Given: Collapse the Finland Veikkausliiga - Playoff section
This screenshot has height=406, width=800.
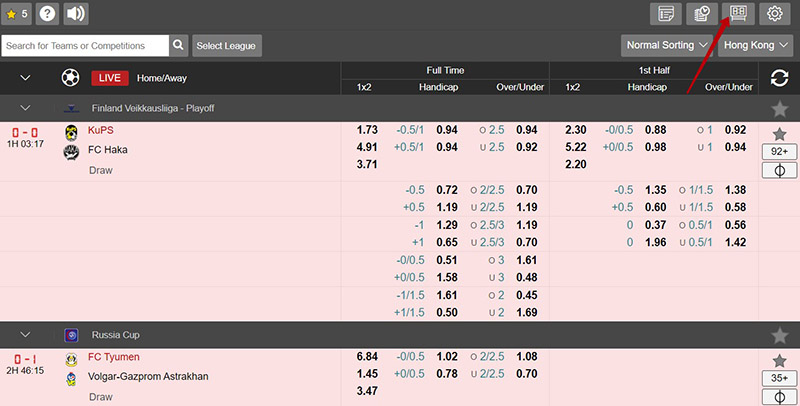Looking at the screenshot, I should (26, 108).
